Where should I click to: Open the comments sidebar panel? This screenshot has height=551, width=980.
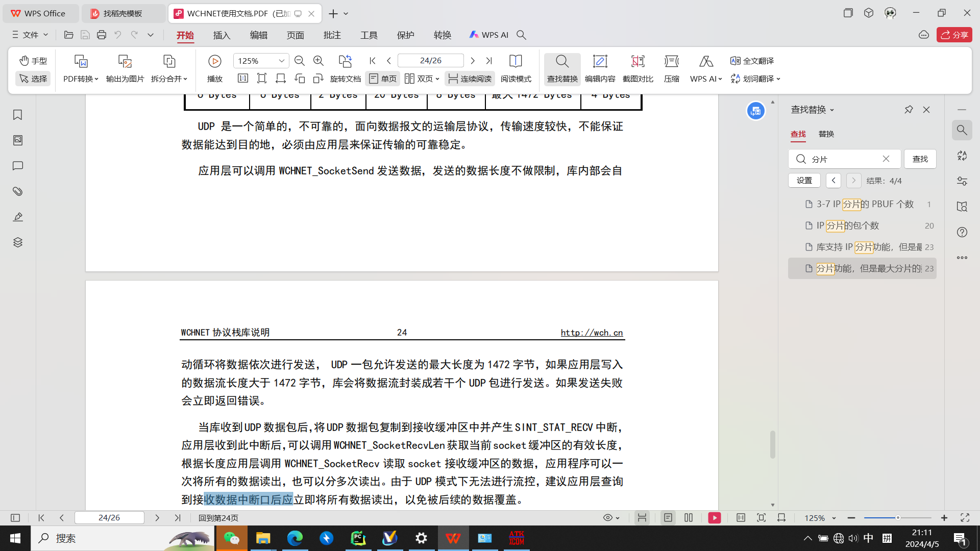click(x=18, y=166)
